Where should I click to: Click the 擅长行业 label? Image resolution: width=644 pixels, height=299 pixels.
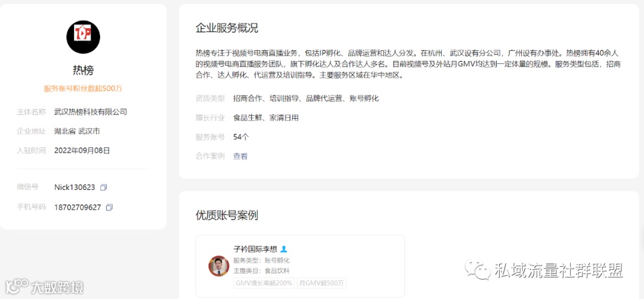point(210,118)
